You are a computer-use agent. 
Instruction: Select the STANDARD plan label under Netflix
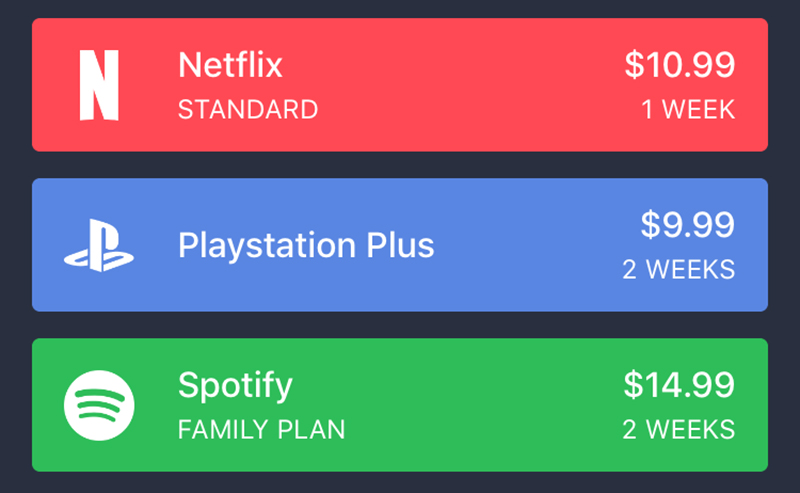248,110
